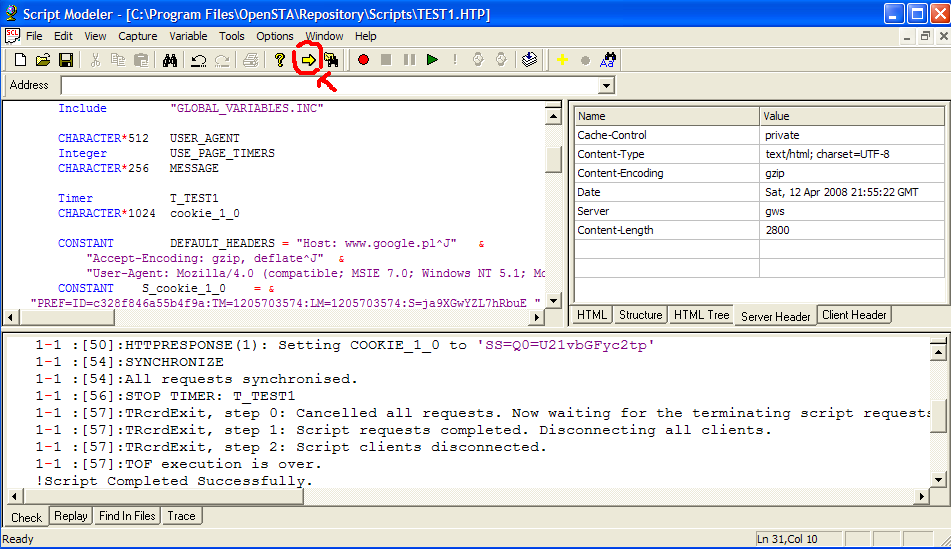Switch to the Structure tab

[x=640, y=315]
